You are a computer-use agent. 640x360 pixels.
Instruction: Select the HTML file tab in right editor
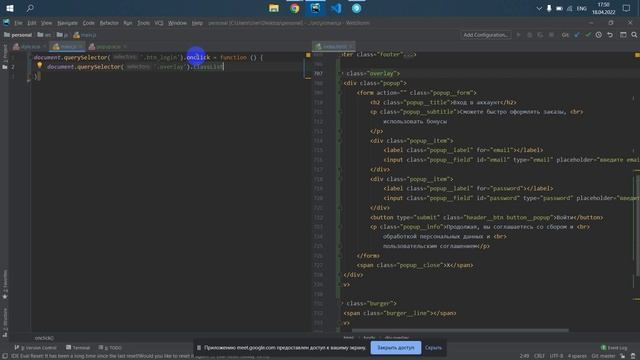coord(334,47)
